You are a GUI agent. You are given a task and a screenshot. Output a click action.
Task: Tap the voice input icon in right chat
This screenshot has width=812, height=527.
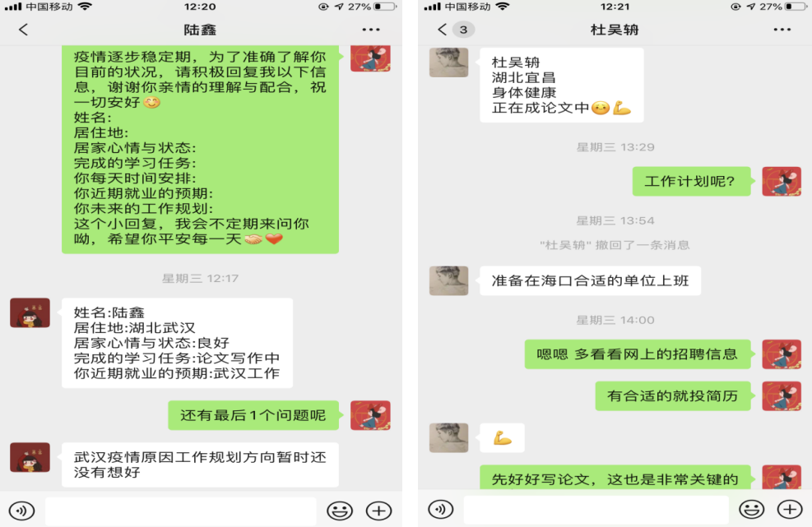[x=441, y=510]
